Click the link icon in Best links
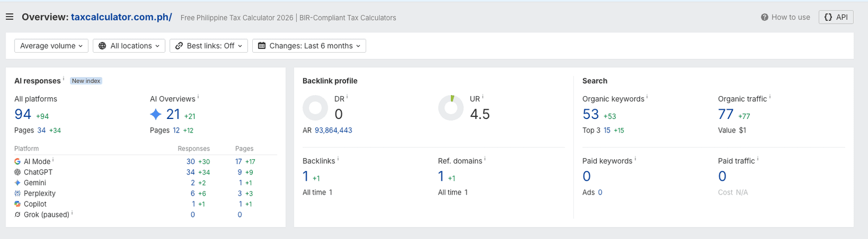Screen dimensions: 868x239 pos(179,46)
